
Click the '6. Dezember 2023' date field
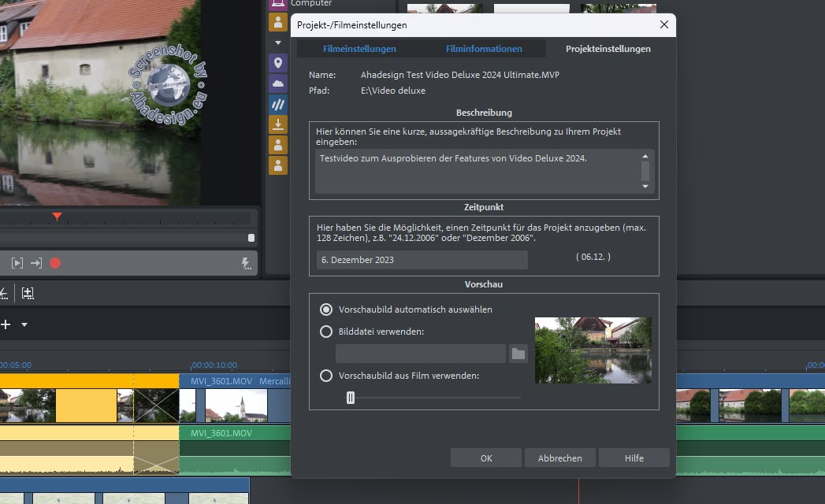(x=422, y=260)
